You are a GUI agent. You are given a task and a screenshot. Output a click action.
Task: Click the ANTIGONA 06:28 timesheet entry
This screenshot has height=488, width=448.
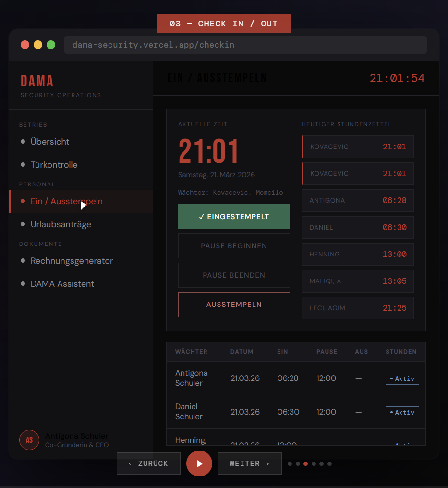pos(358,200)
